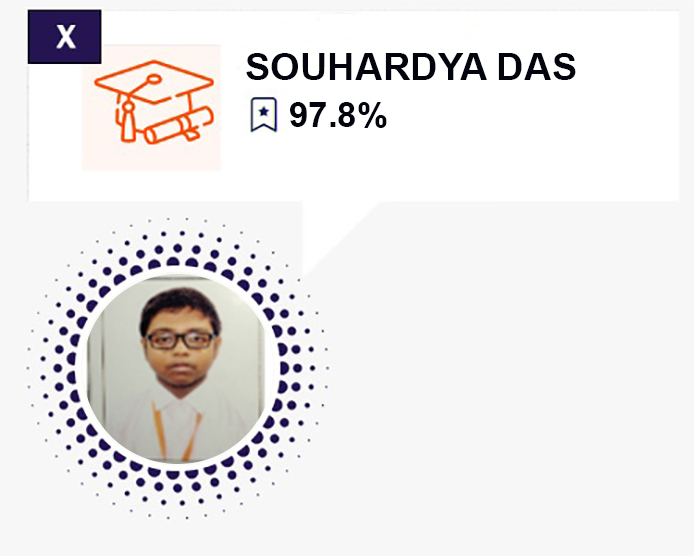The width and height of the screenshot is (694, 556).
Task: Click the percent sign after 97.8
Action: (371, 117)
